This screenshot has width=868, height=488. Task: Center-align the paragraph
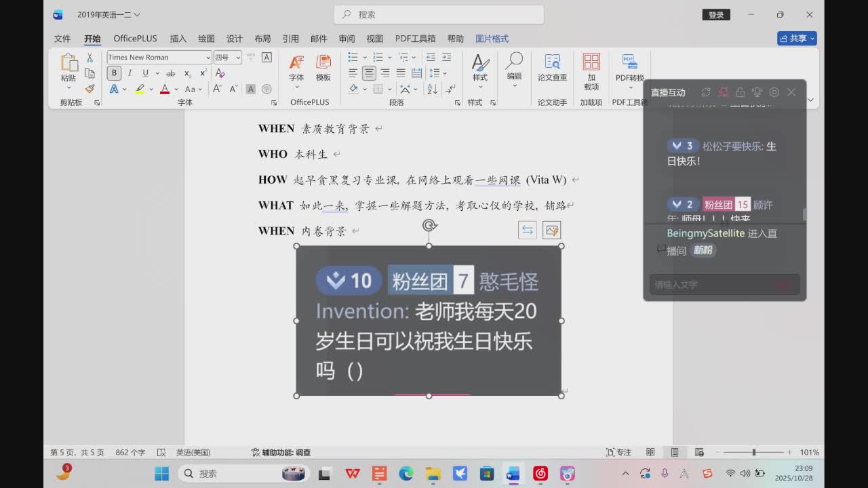coord(369,73)
